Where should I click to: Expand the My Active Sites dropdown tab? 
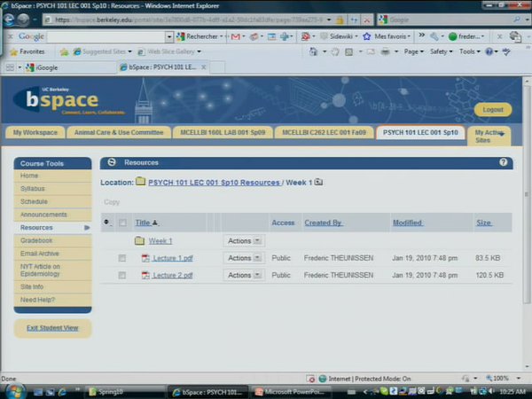pyautogui.click(x=489, y=136)
